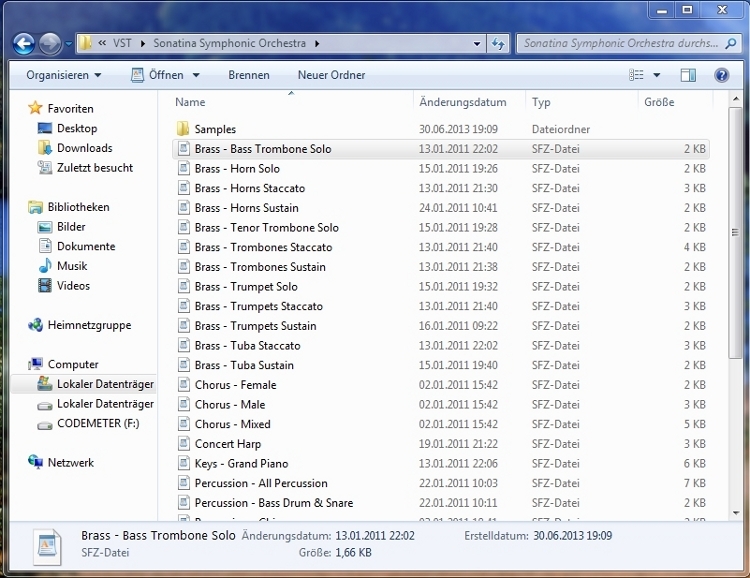This screenshot has width=750, height=578.
Task: Expand the Öffnen dropdown arrow
Action: tap(196, 75)
